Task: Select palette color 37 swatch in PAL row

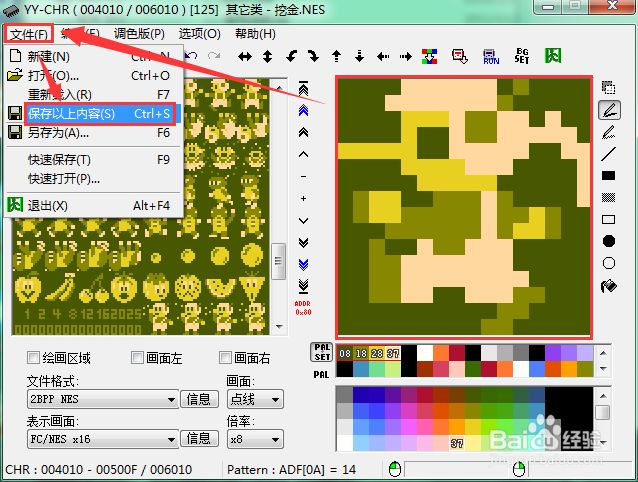Action: pos(393,353)
